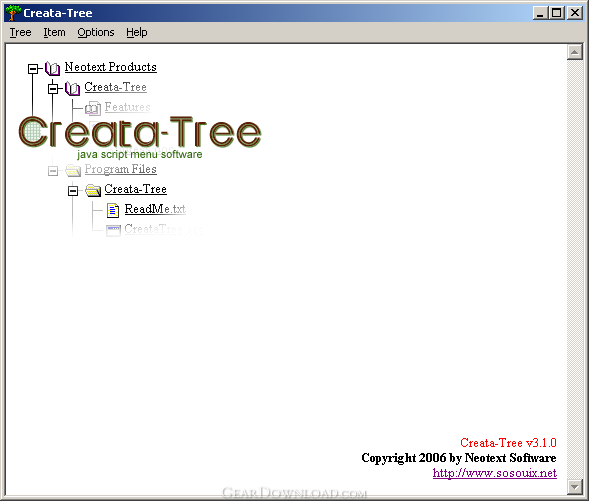Click the Creata-Tree v3.1.0 version text

(x=509, y=443)
